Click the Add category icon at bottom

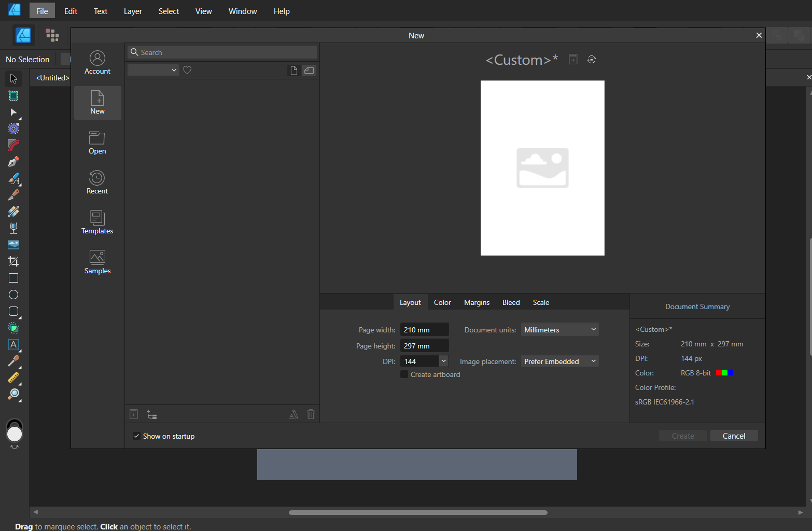tap(151, 414)
